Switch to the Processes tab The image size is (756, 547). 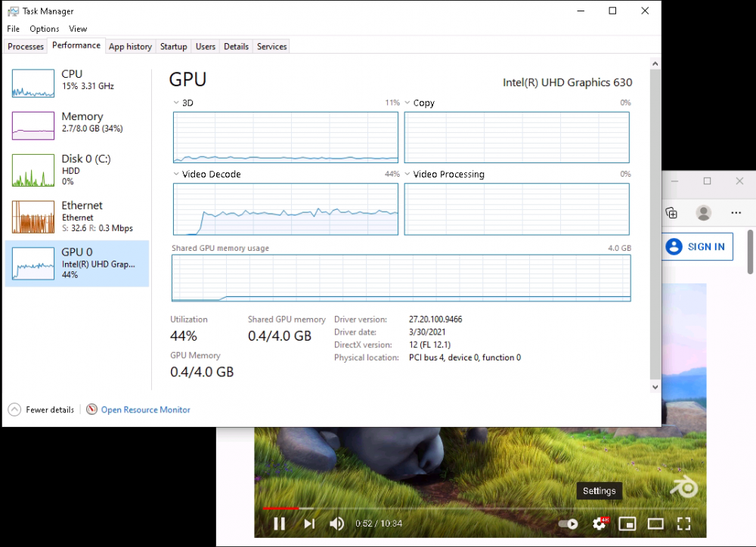point(26,46)
